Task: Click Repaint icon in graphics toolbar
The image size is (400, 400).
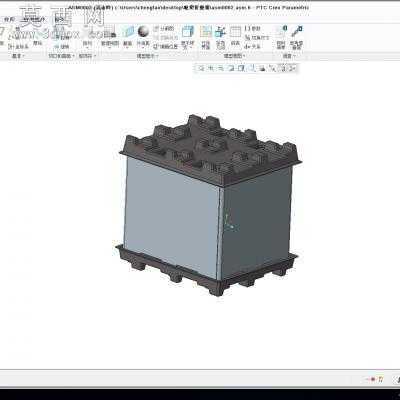Action: 230,68
